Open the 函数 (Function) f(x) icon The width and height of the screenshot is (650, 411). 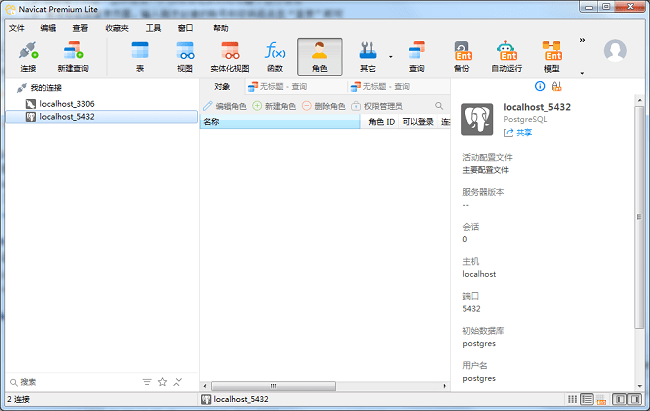(x=275, y=56)
